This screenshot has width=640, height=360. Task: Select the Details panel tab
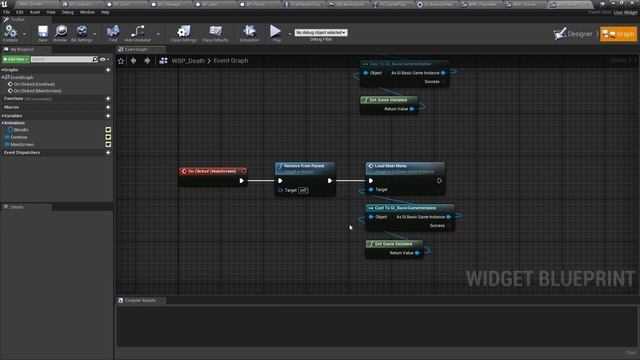(26, 207)
